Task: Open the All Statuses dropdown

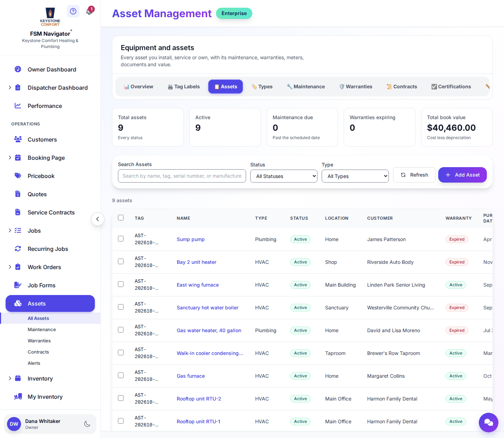Action: [284, 176]
